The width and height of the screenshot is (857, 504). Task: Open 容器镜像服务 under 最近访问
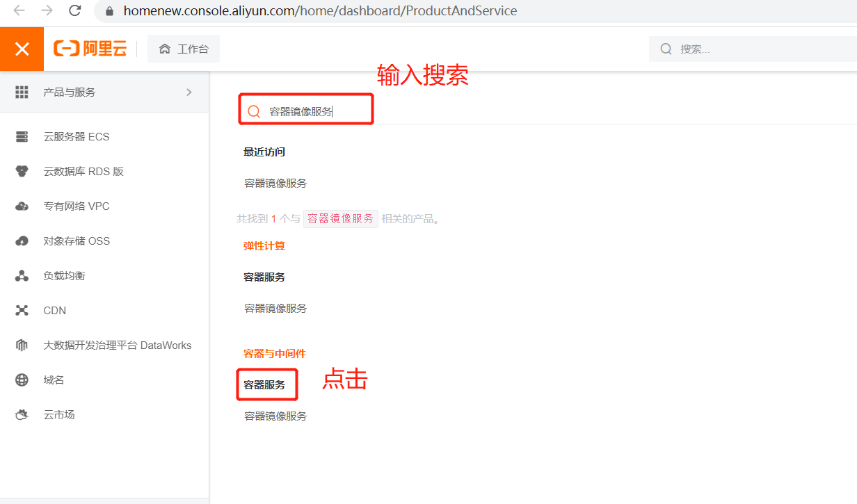click(275, 184)
